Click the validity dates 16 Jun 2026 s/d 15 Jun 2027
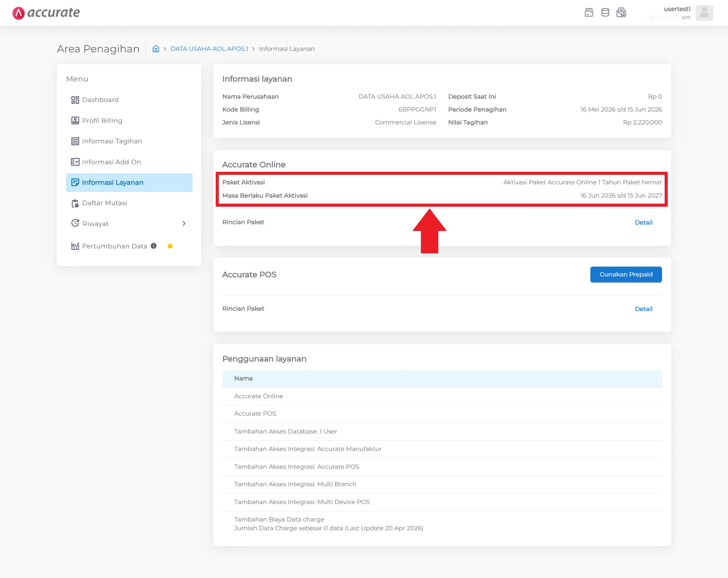The height and width of the screenshot is (578, 728). (x=621, y=196)
